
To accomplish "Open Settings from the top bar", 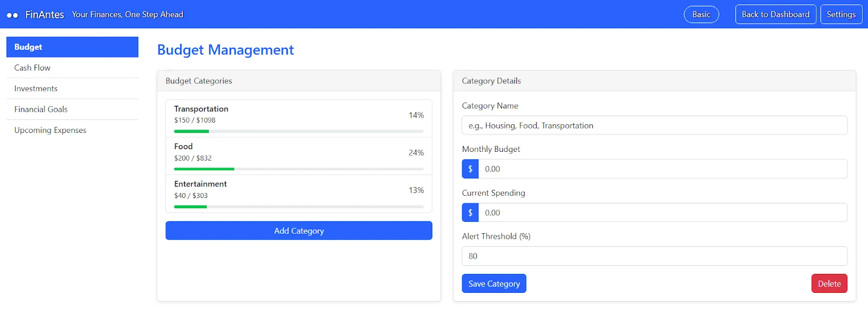I will click(x=841, y=15).
